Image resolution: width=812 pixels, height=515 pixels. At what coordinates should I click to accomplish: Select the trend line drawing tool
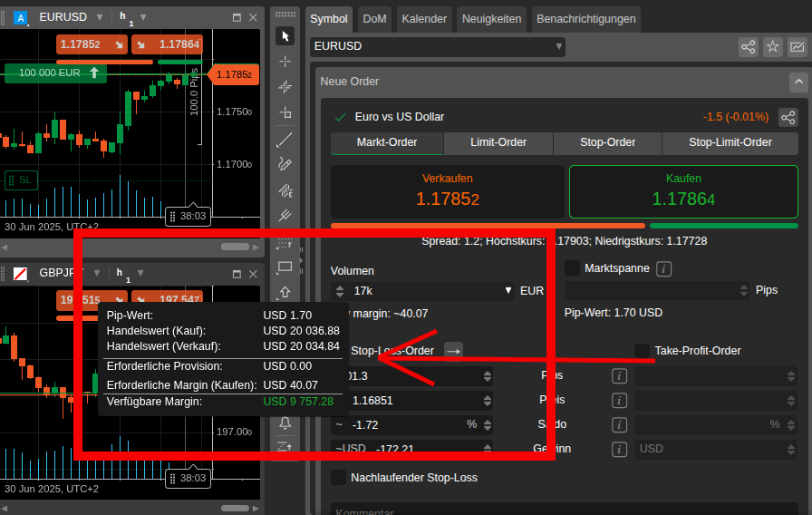click(285, 140)
